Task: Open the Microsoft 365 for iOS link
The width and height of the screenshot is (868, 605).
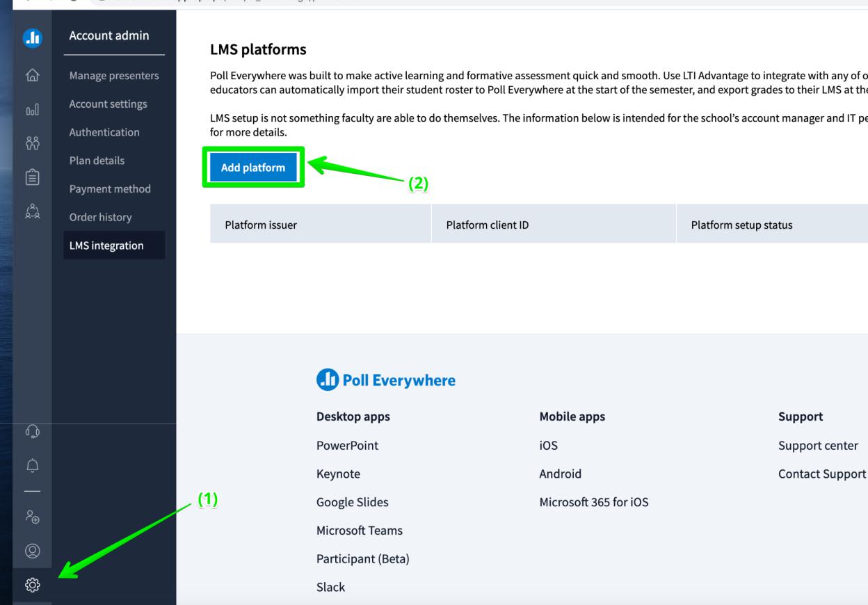Action: coord(594,502)
